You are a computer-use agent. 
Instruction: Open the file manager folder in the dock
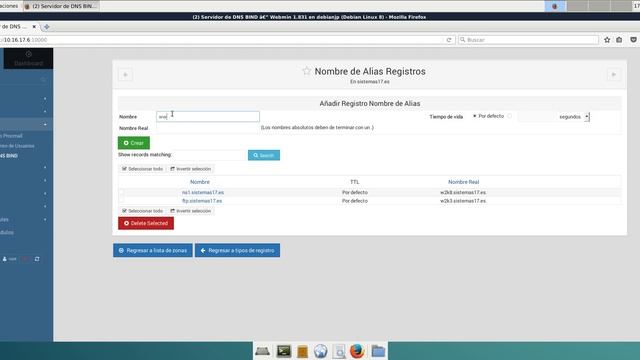378,351
